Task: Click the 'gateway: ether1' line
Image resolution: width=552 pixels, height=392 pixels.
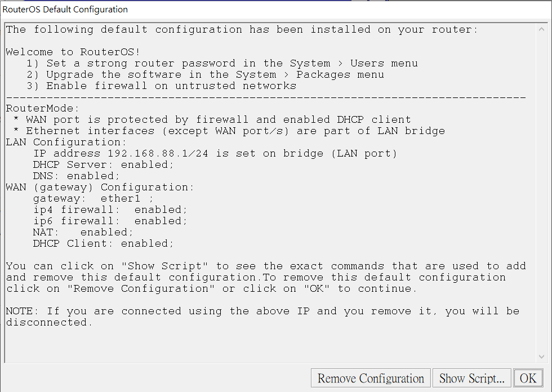Action: 93,198
